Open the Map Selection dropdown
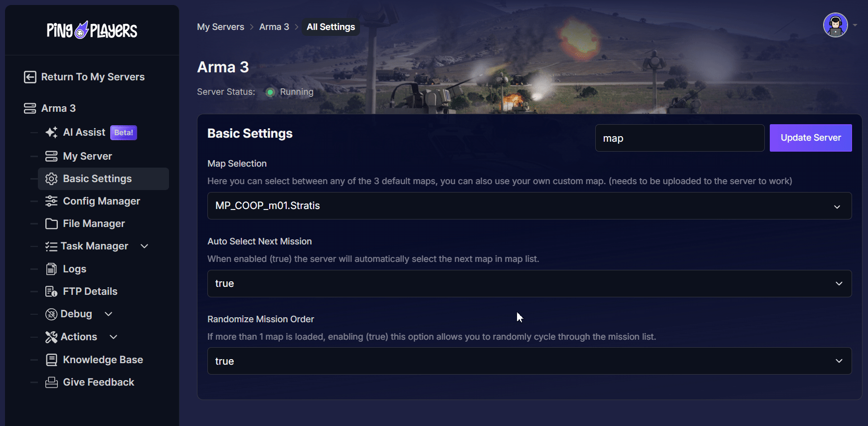Screen dimensions: 868x426 529,206
